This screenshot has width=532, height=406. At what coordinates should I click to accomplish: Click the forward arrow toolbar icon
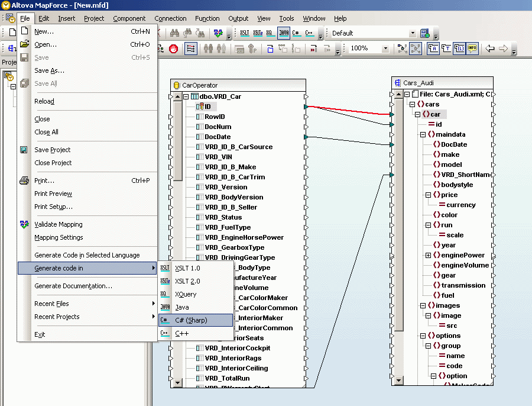coord(504,49)
